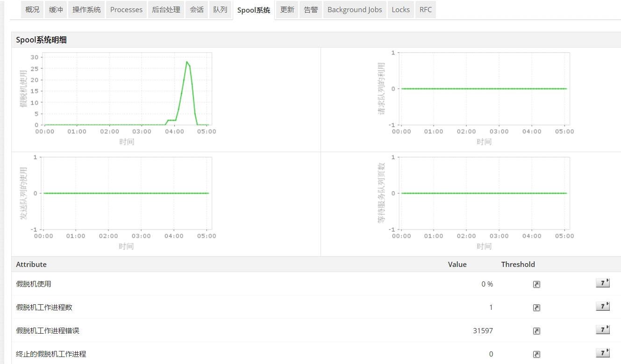Select the Locks tab
The height and width of the screenshot is (364, 621).
[400, 10]
